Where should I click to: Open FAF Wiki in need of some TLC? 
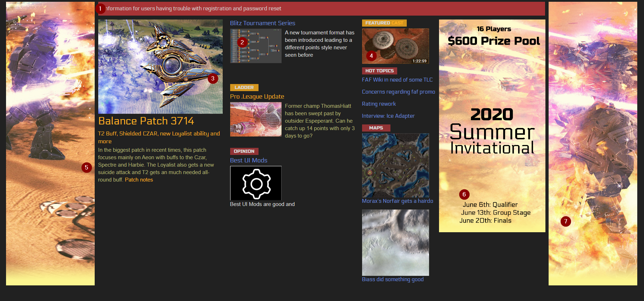(x=397, y=80)
